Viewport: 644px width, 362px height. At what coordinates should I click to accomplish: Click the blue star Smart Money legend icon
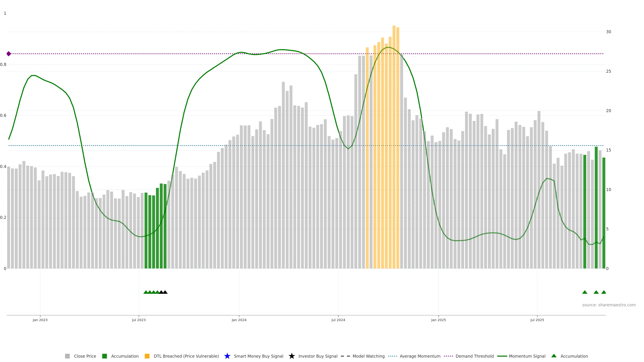(227, 356)
